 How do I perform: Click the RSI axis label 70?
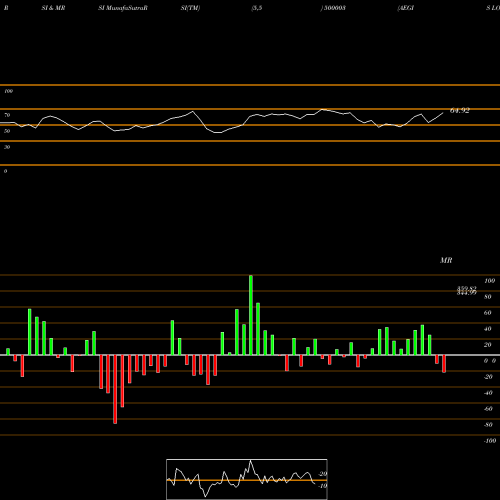click(x=7, y=115)
